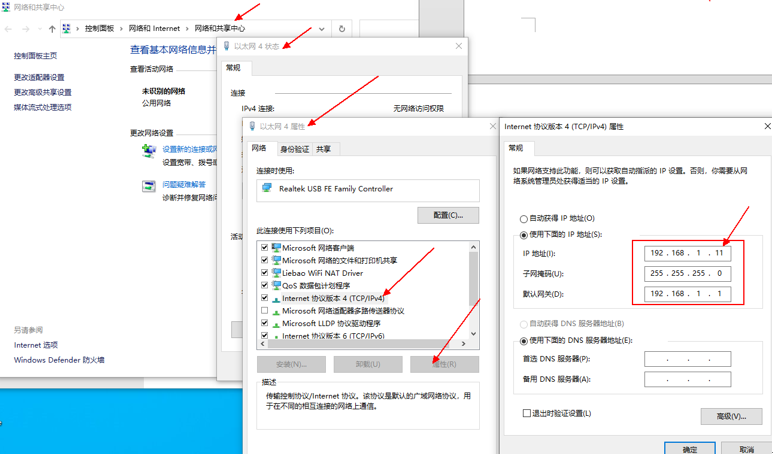Click the up-folder arrow in address bar
This screenshot has height=454, width=773.
[52, 29]
